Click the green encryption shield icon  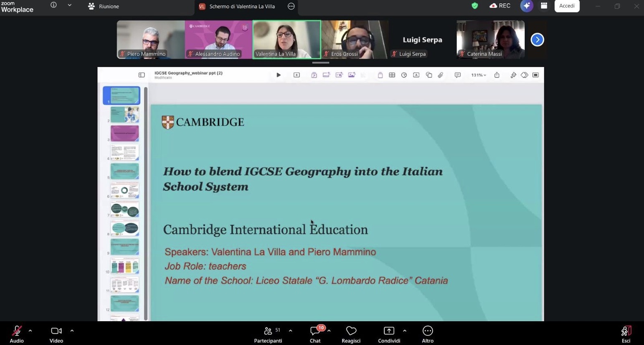coord(474,6)
